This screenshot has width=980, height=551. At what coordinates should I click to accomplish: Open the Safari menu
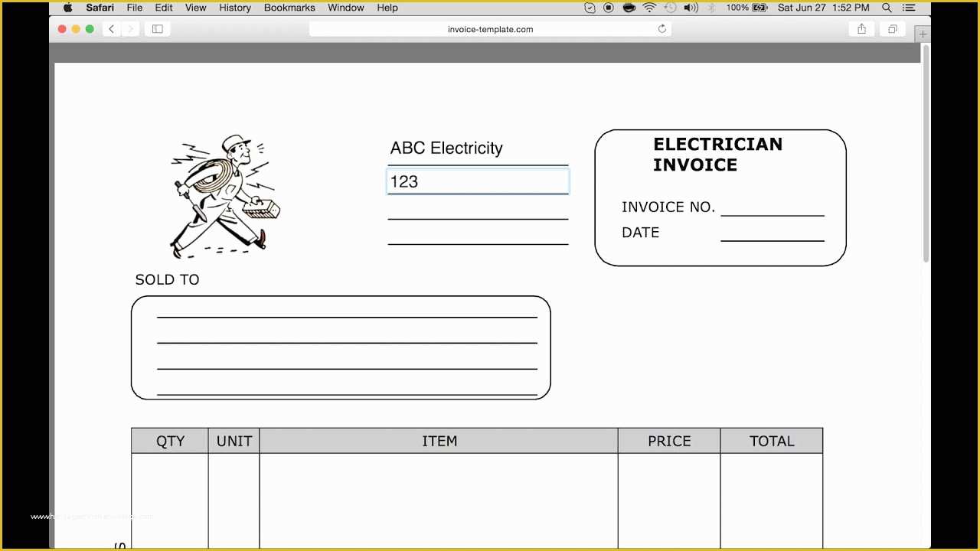pyautogui.click(x=100, y=8)
